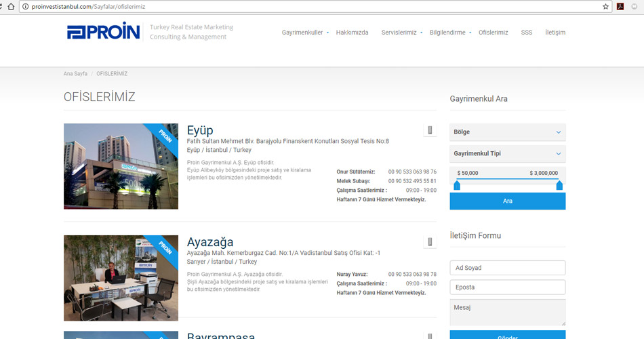Image resolution: width=644 pixels, height=339 pixels.
Task: Open the Ayazağa office title link
Action: coord(210,242)
